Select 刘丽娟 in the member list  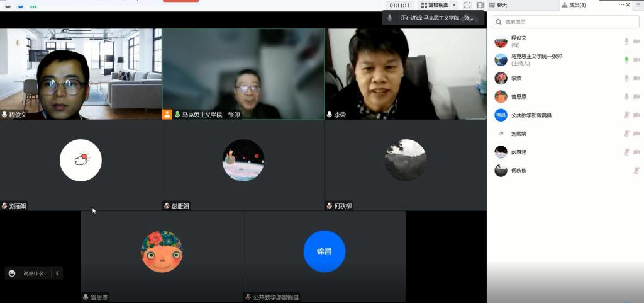coord(518,134)
